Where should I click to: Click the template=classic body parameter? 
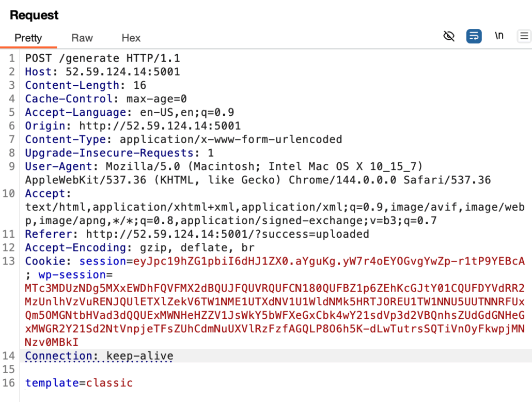[79, 383]
